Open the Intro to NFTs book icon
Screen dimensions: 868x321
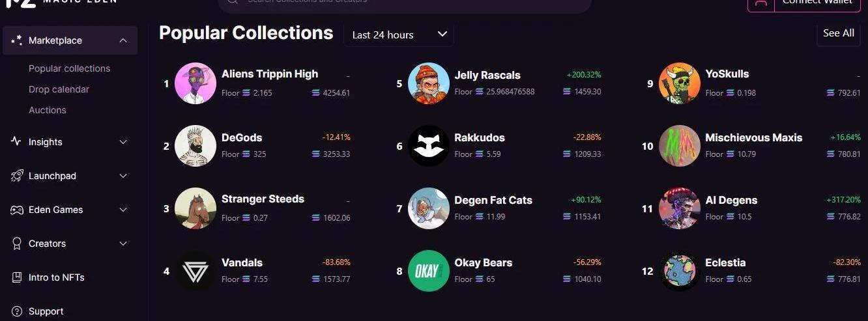pyautogui.click(x=17, y=277)
